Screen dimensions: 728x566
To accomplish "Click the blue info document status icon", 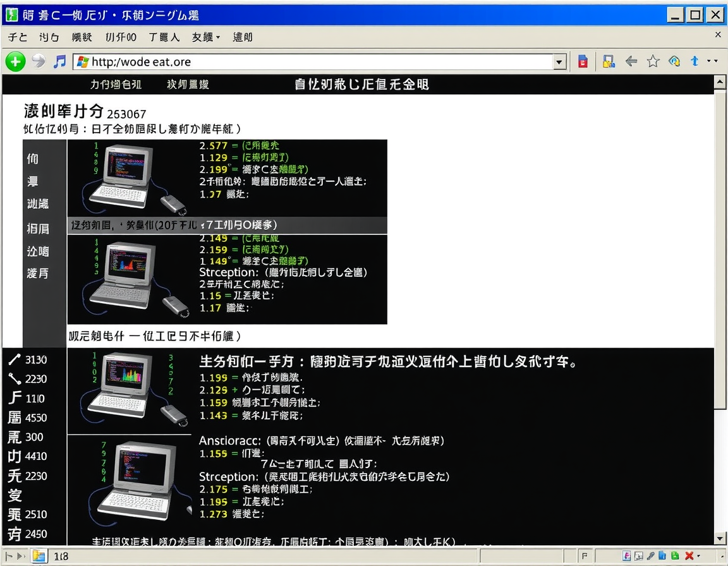I will (x=662, y=555).
